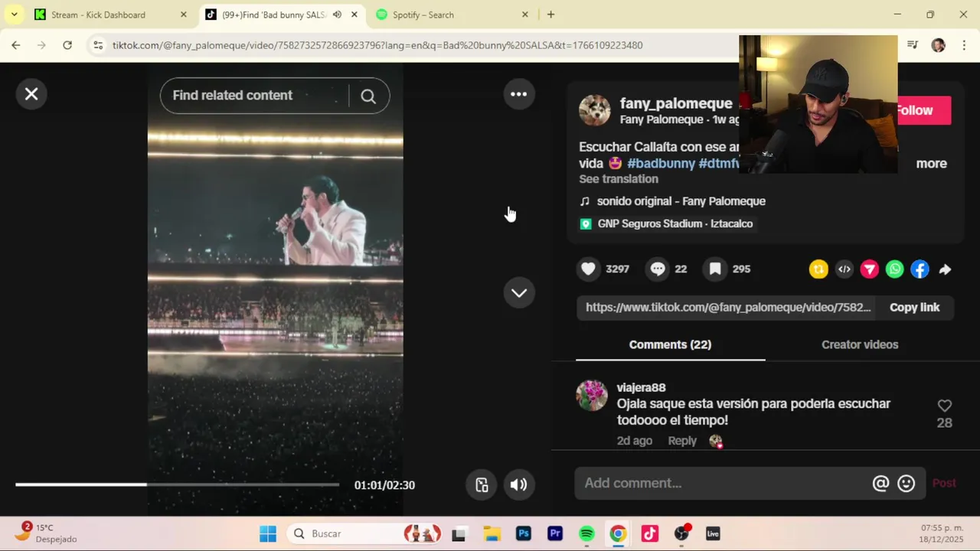Click the embed code icon
This screenshot has height=551, width=980.
pyautogui.click(x=844, y=269)
